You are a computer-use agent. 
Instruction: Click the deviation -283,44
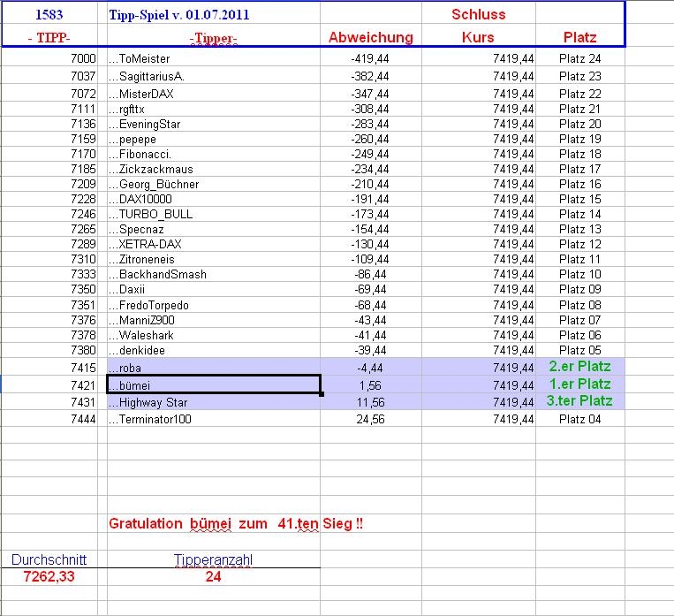(x=370, y=124)
